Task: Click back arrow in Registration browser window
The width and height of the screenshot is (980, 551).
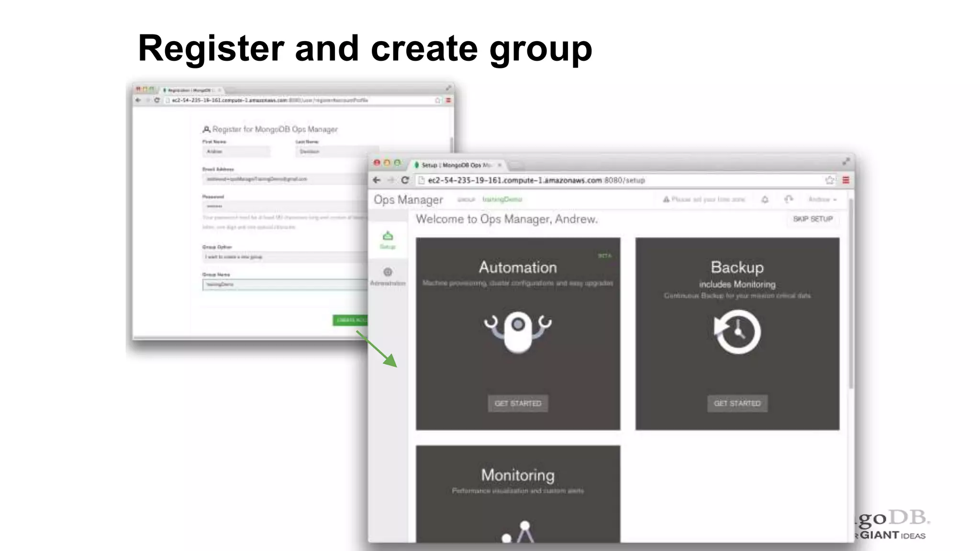Action: [138, 100]
